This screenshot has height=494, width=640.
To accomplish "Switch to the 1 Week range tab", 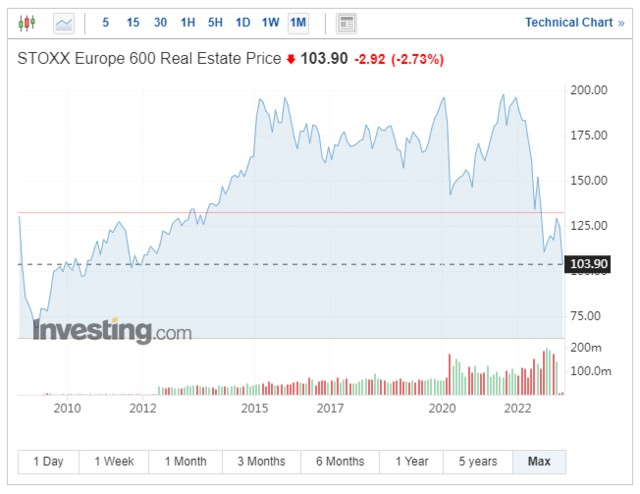I will pos(114,461).
